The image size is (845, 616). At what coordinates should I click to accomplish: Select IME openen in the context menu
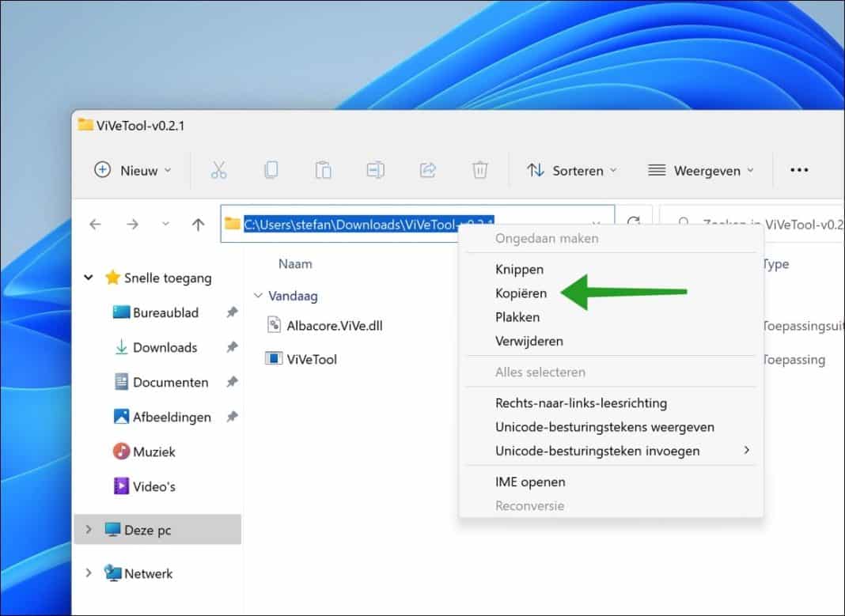(530, 482)
